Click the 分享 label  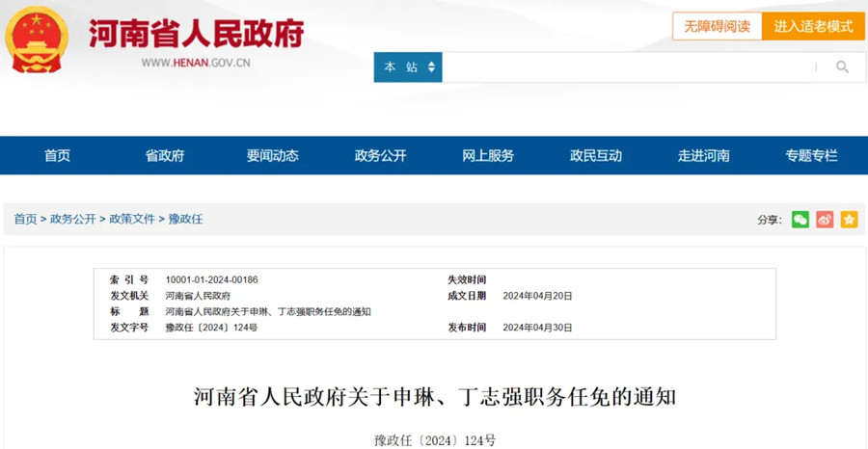770,220
